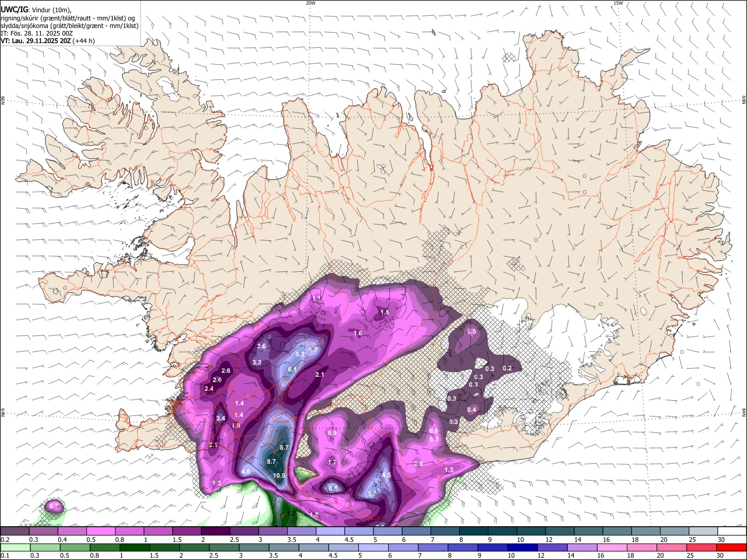Select the 1.8 value label on the map

click(385, 312)
